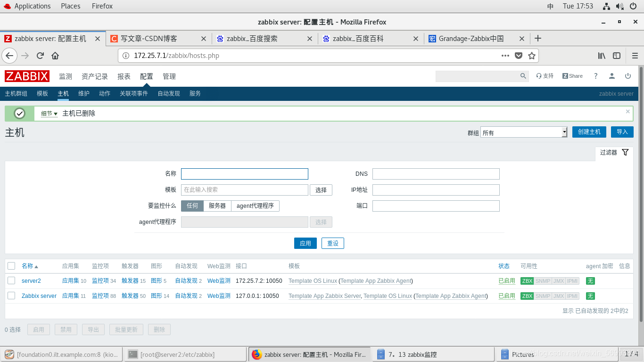644x362 pixels.
Task: Open 监控项 link for Zabbix server
Action: (x=100, y=296)
